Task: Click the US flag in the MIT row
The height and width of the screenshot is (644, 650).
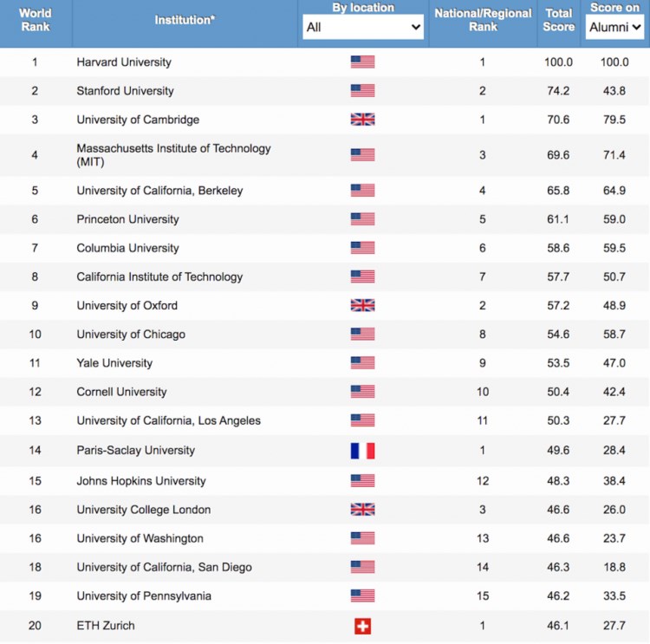Action: 363,154
